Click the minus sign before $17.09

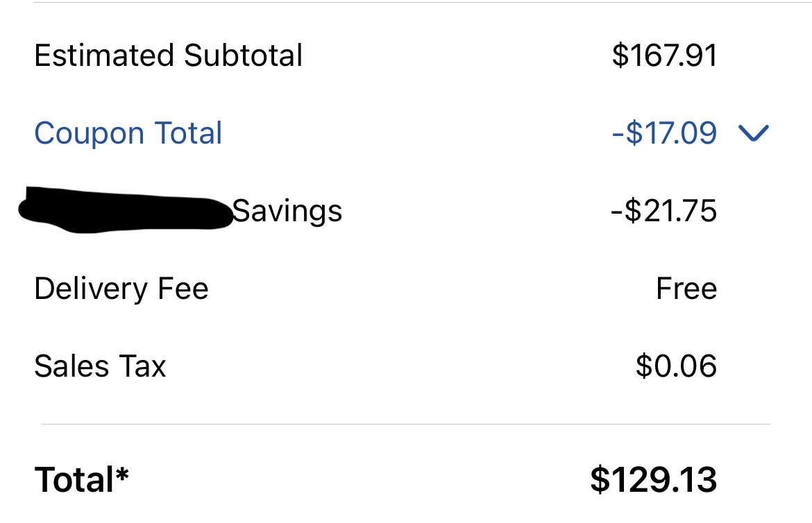tap(618, 134)
